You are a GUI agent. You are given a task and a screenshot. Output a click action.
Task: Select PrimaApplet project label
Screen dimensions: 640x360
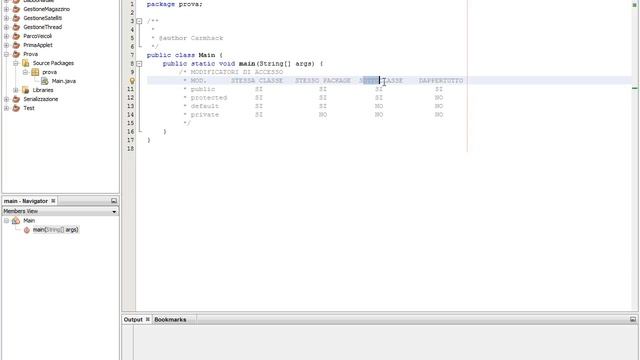[x=38, y=45]
